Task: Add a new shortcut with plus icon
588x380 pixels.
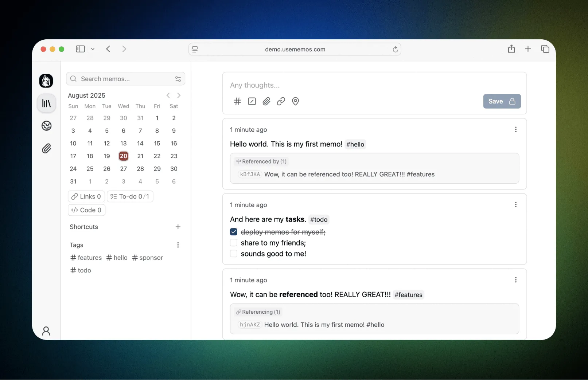Action: (x=178, y=227)
